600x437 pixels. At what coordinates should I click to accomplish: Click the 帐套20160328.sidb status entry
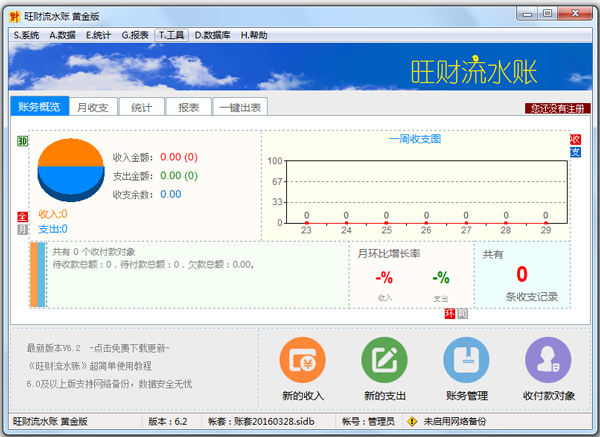(x=261, y=421)
